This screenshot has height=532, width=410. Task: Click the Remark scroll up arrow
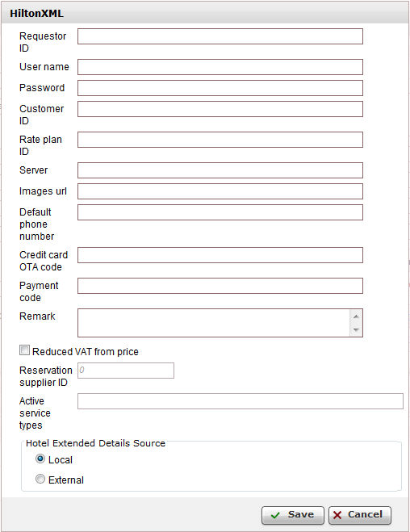(x=356, y=316)
